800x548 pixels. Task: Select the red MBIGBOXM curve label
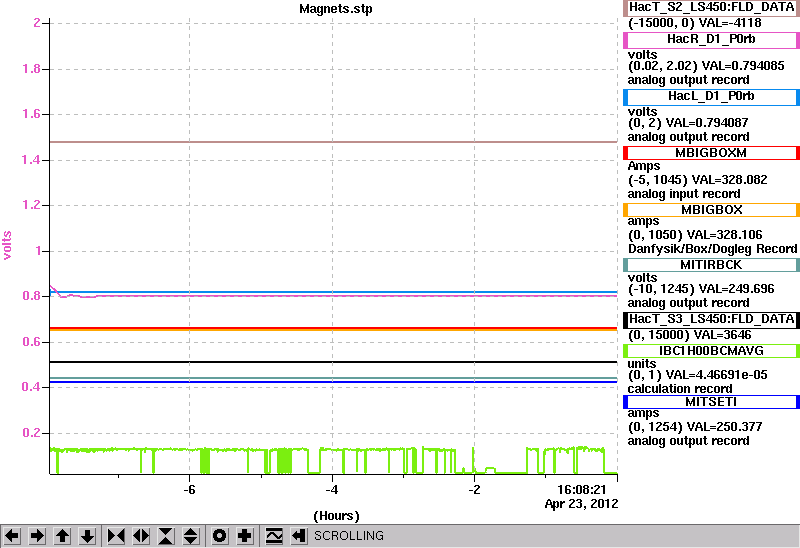pos(711,153)
